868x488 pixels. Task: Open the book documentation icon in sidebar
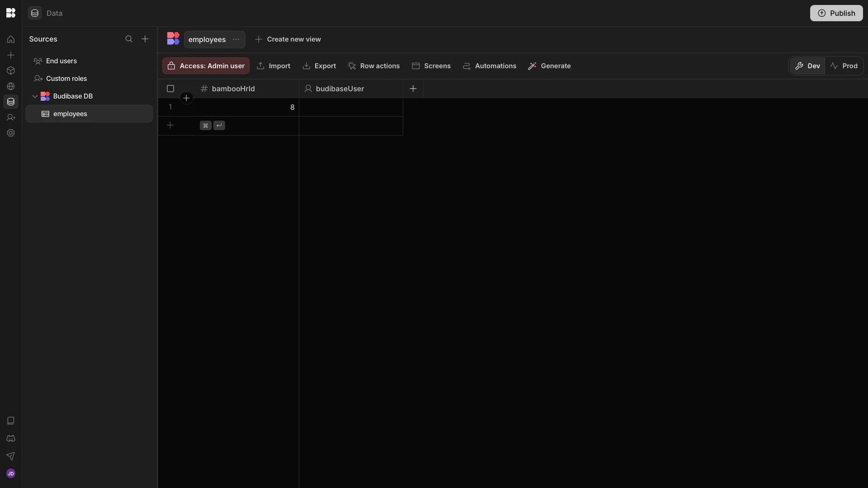pyautogui.click(x=11, y=421)
